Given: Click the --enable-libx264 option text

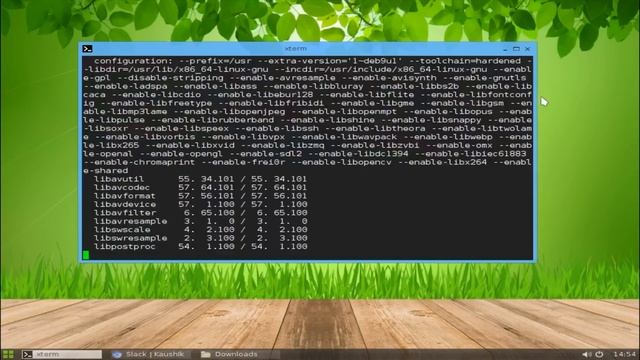Looking at the screenshot, I should pos(442,162).
